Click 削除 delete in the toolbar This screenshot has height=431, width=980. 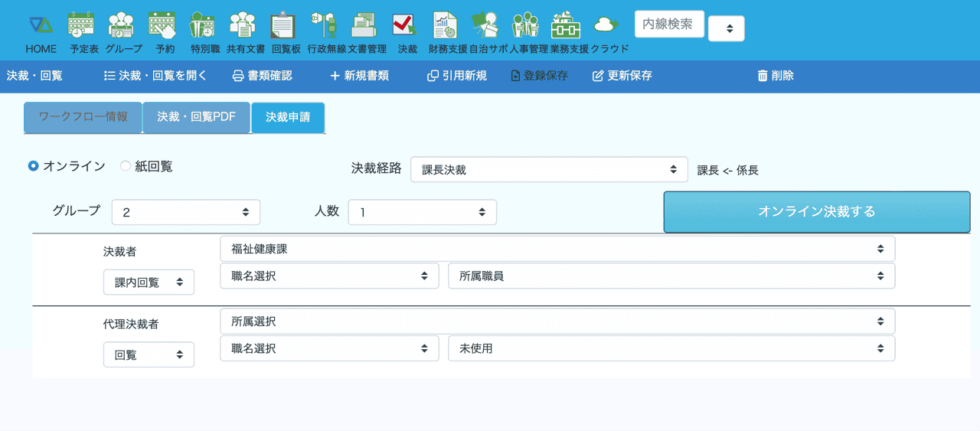point(775,76)
